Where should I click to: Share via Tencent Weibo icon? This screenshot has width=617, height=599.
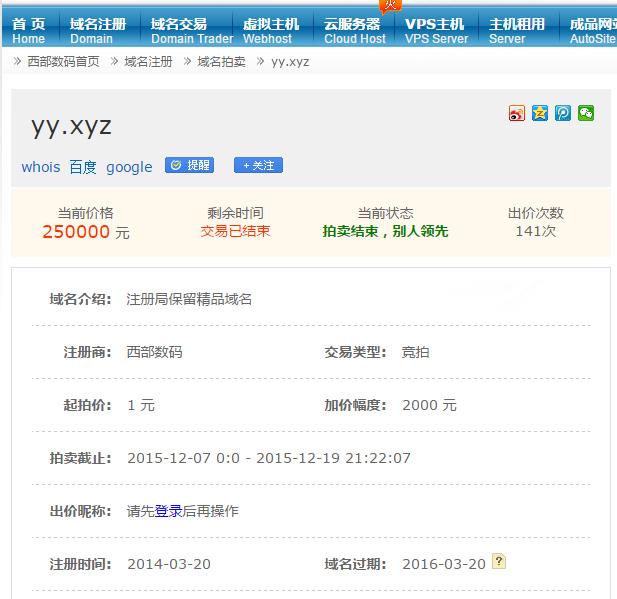click(x=563, y=113)
